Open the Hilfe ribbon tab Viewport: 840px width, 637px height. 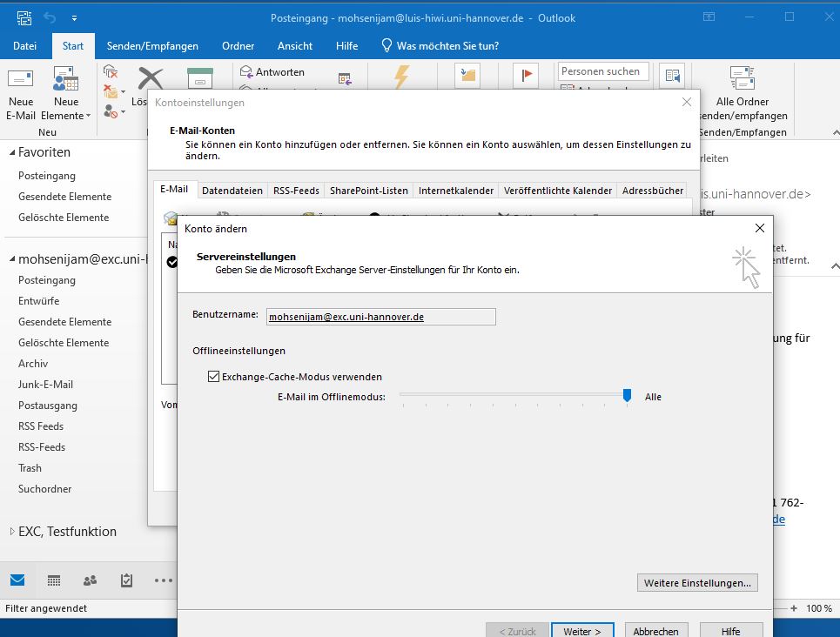346,46
